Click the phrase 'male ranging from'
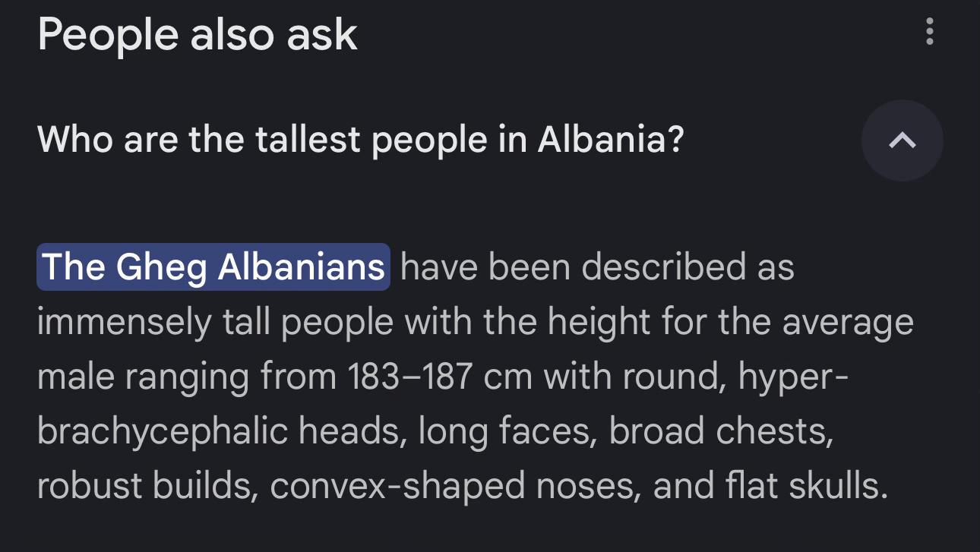 187,377
